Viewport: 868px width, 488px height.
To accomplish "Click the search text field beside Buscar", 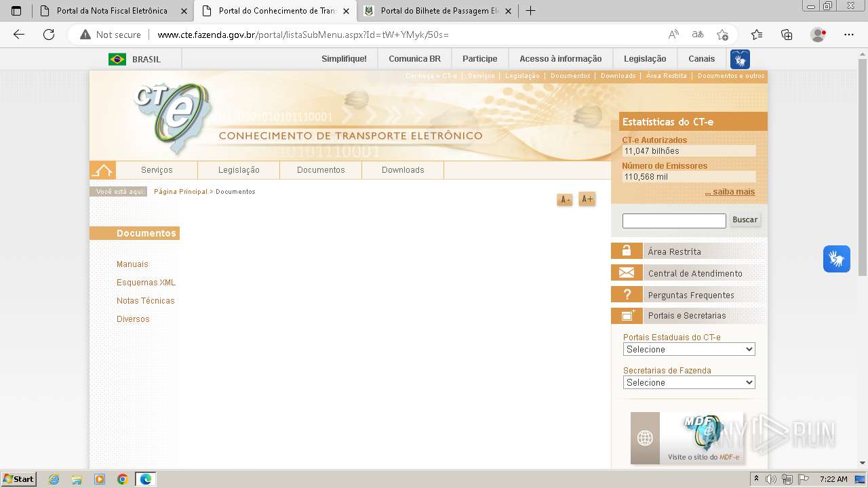I will [x=674, y=220].
